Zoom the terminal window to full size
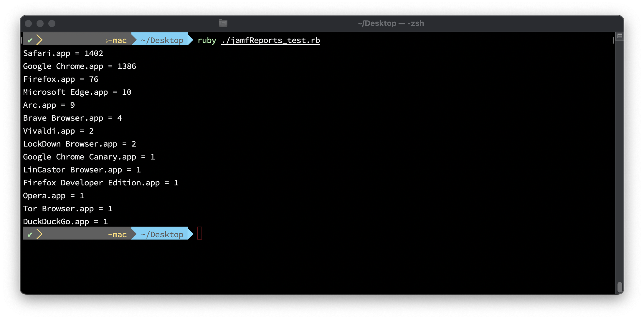Viewport: 644px width, 319px height. tap(52, 24)
